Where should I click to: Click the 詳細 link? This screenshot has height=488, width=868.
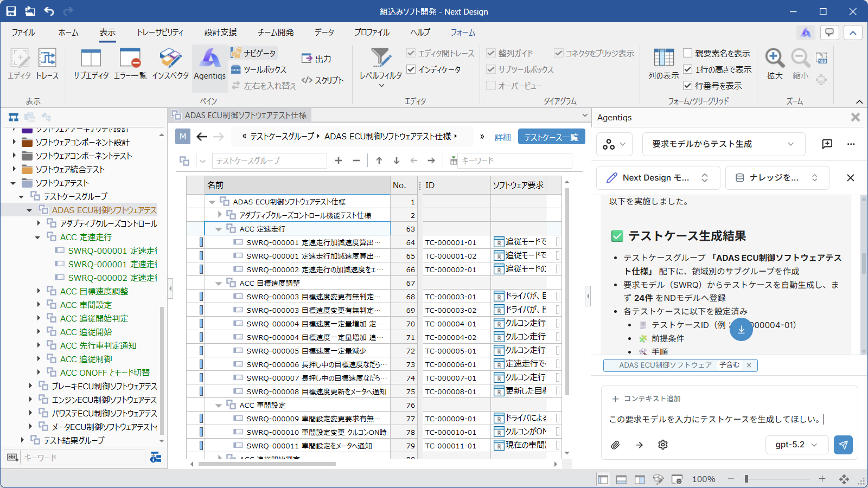[502, 137]
